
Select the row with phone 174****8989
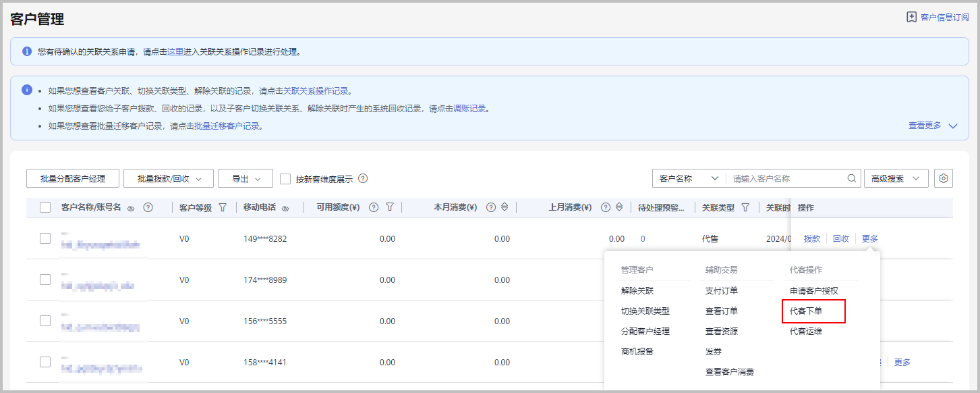tap(45, 280)
